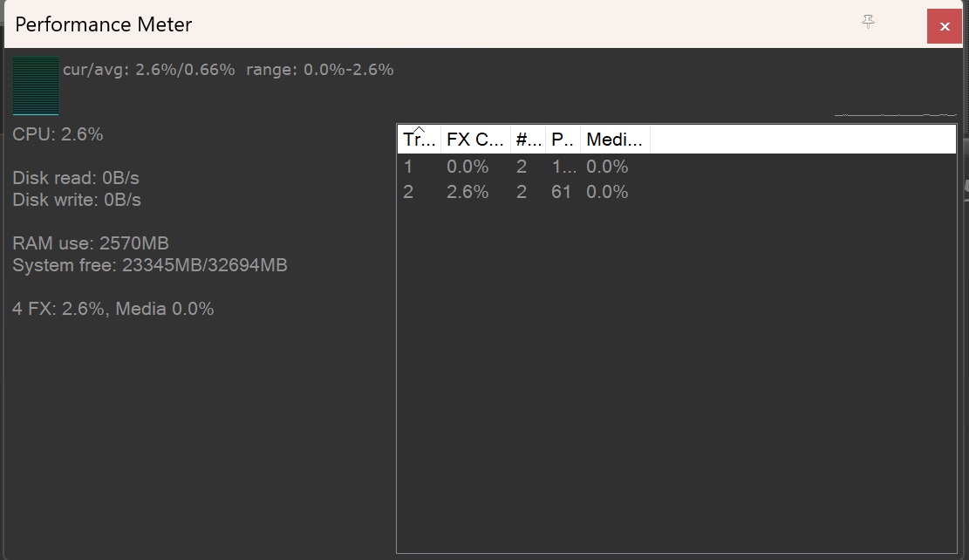Click the 'System free' memory readout
Image resolution: width=969 pixels, height=560 pixels.
click(149, 265)
